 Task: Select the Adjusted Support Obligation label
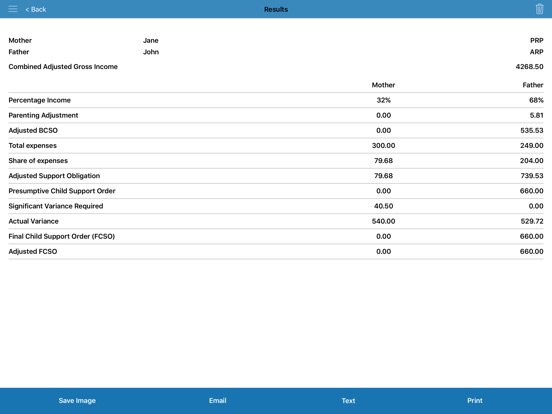coord(54,176)
